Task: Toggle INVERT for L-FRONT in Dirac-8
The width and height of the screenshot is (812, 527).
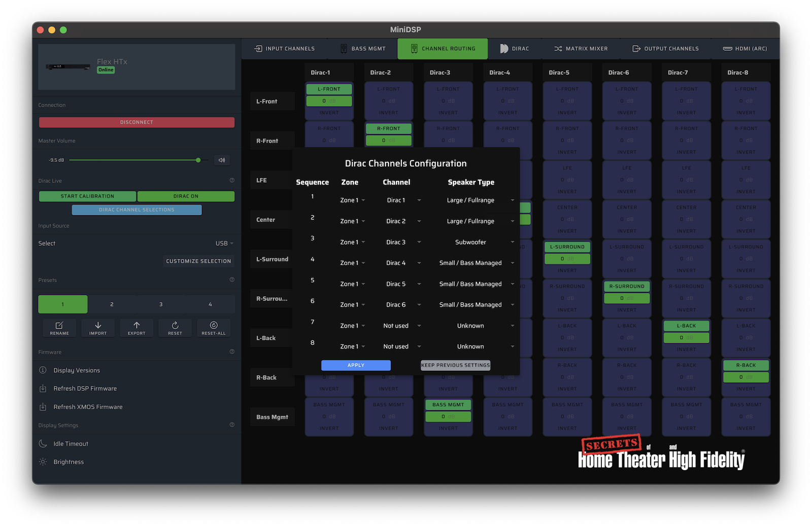Action: (746, 113)
